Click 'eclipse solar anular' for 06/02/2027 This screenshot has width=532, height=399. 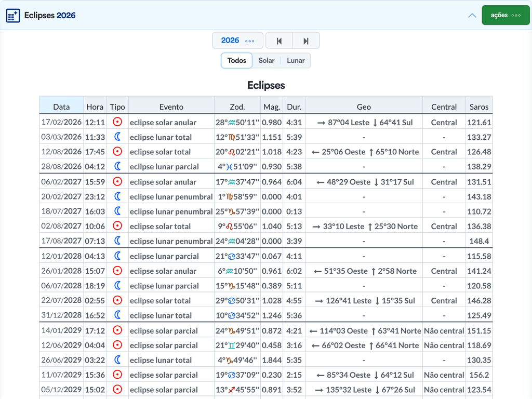pos(163,182)
